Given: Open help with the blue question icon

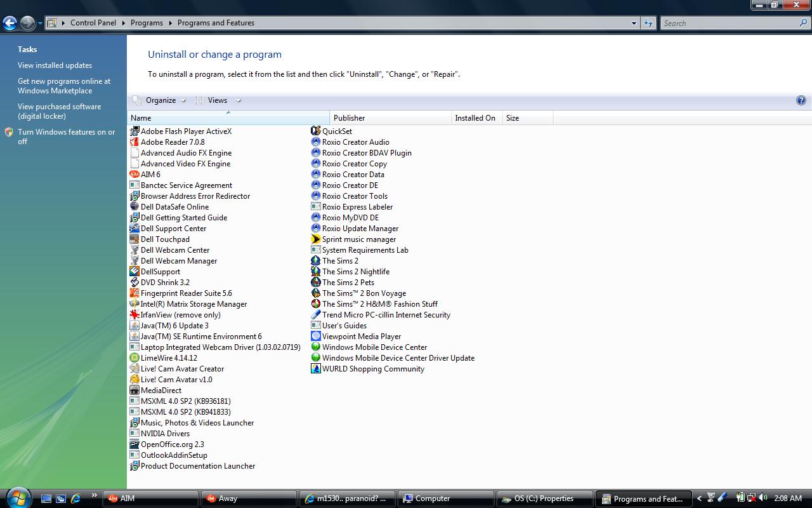Looking at the screenshot, I should tap(801, 100).
